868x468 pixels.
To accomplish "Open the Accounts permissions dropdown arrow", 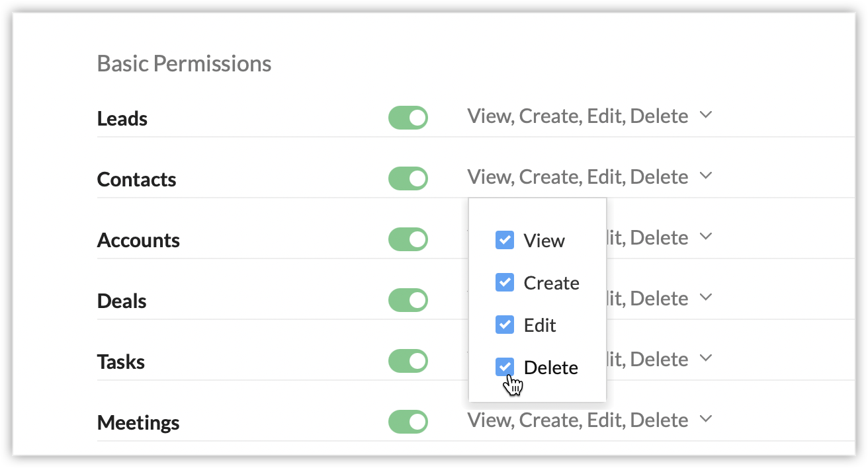I will (x=706, y=237).
